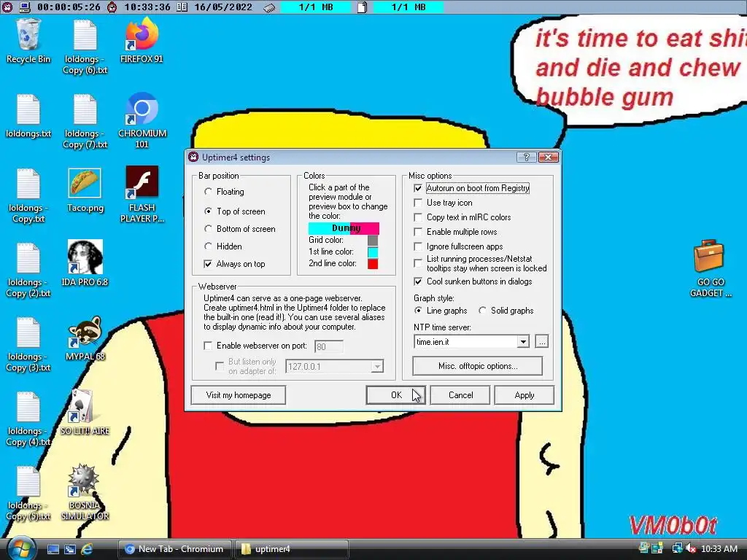Viewport: 747px width, 560px height.
Task: Change the red 2nd line color swatch
Action: tap(373, 264)
